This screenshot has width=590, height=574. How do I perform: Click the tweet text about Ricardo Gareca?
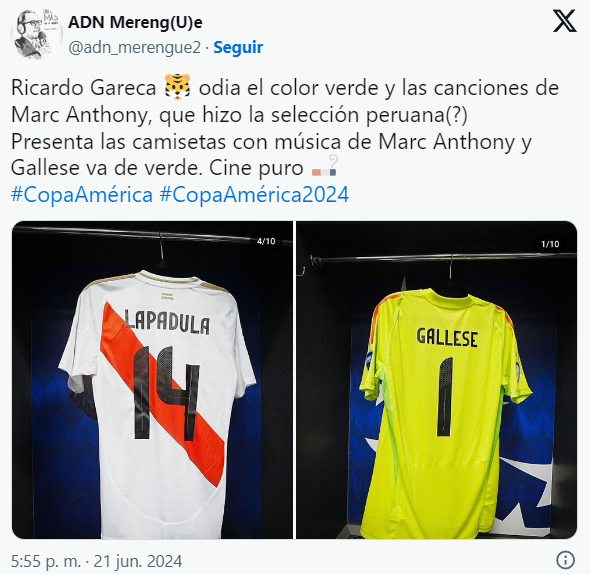tap(285, 128)
